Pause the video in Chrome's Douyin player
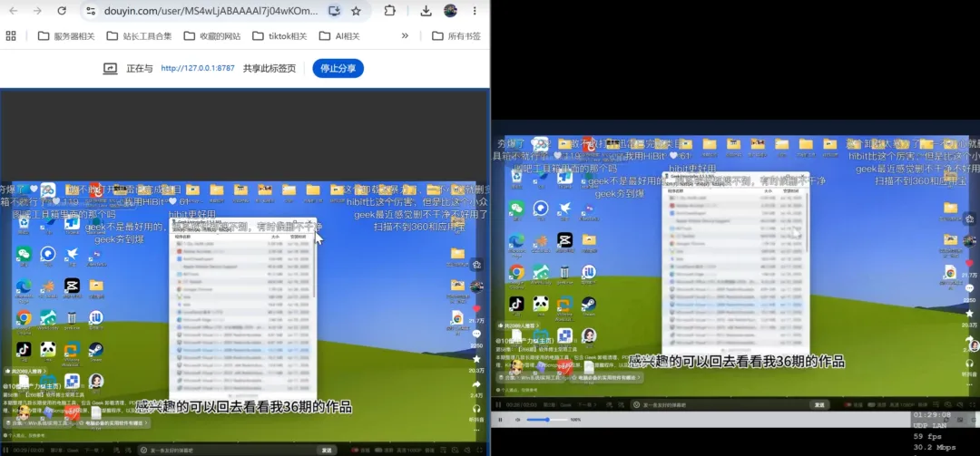The width and height of the screenshot is (980, 456). pos(5,451)
